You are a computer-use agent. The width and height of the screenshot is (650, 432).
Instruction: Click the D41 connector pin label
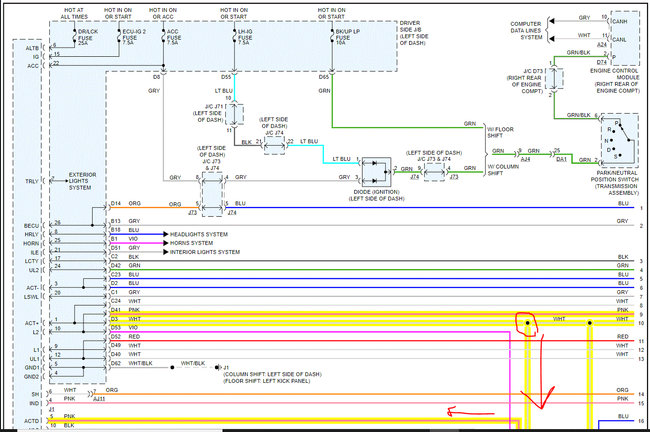coord(116,310)
